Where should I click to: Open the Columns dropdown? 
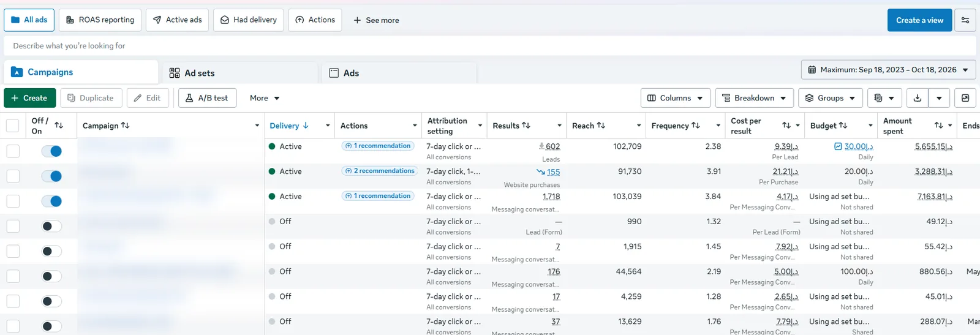(676, 98)
